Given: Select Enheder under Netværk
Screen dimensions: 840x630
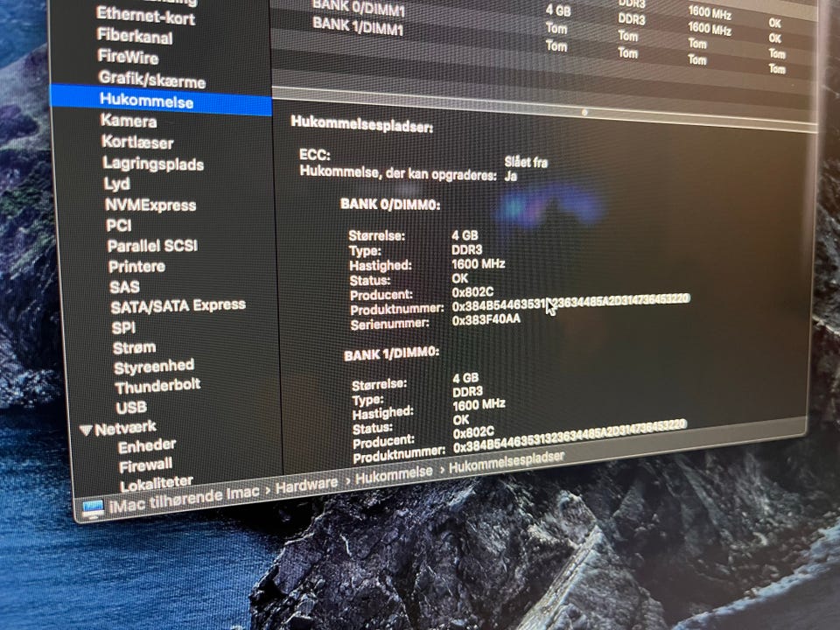Looking at the screenshot, I should (x=147, y=446).
